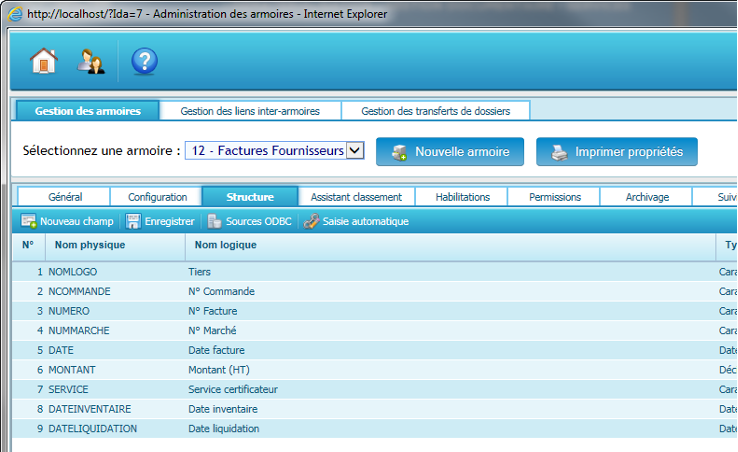This screenshot has width=738, height=452.
Task: Click the Nouveau champ toolbar icon
Action: tap(29, 221)
